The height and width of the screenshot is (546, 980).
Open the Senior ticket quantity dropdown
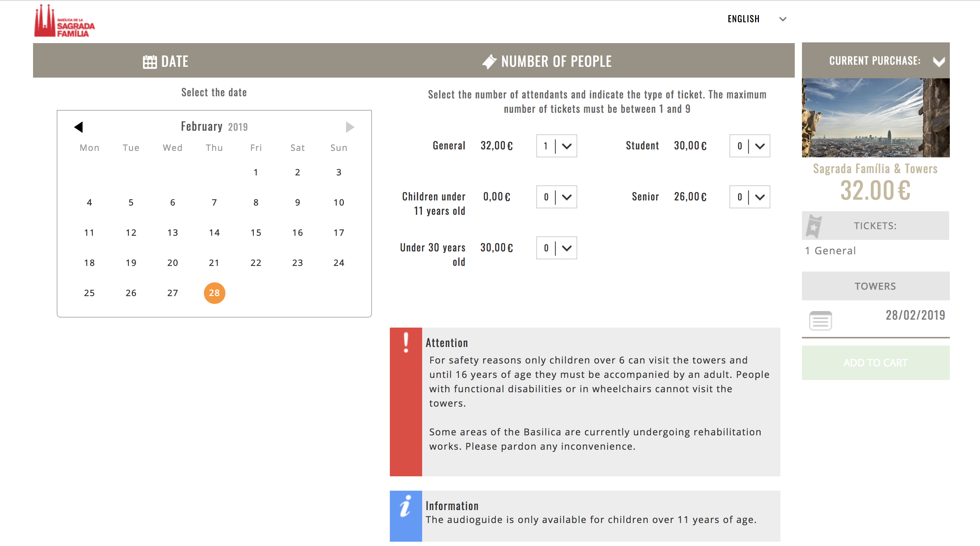(x=750, y=197)
